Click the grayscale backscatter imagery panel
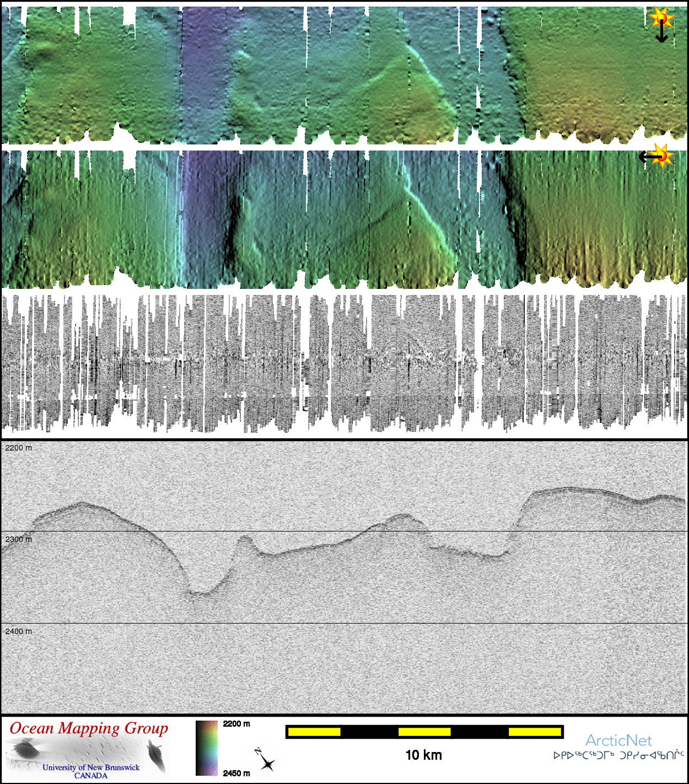Screen dimensions: 689x784 coord(344,363)
